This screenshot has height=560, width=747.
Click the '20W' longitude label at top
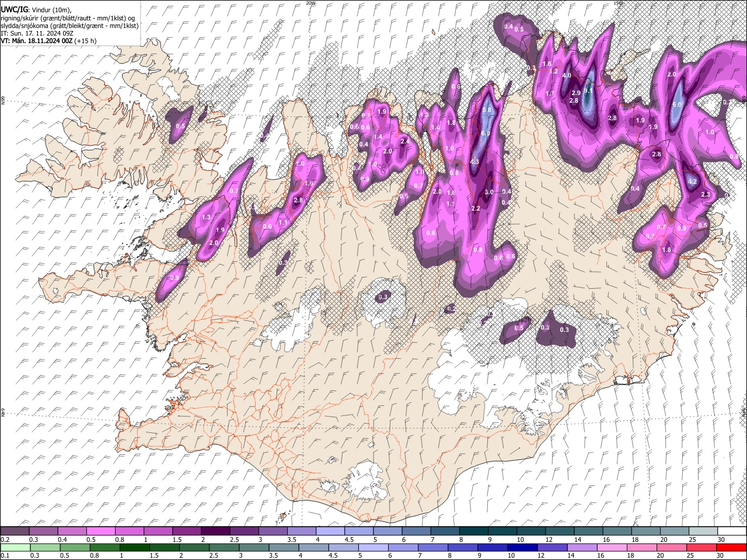tap(310, 3)
